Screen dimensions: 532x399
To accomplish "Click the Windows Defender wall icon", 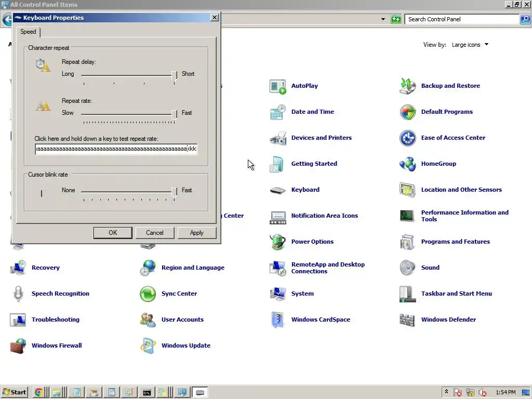I will coord(407,320).
